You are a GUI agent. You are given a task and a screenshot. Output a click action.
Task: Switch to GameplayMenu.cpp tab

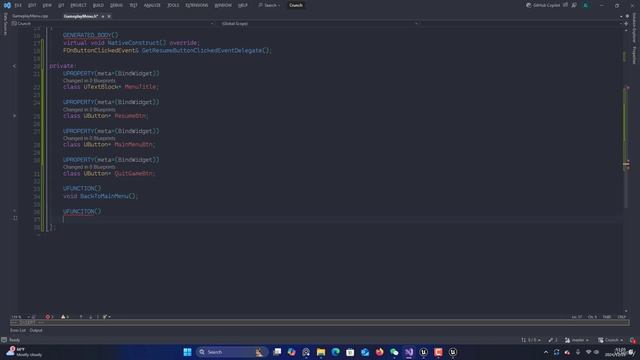(x=30, y=16)
